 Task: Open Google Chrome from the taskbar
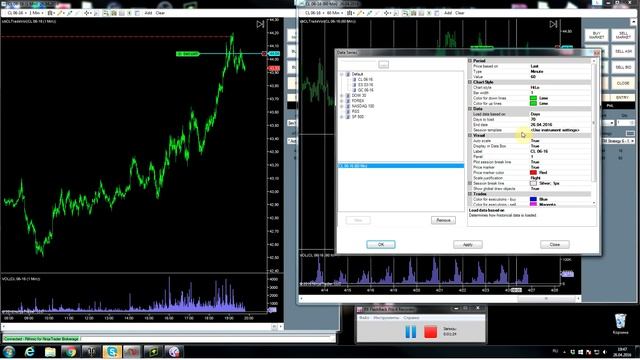(71, 351)
